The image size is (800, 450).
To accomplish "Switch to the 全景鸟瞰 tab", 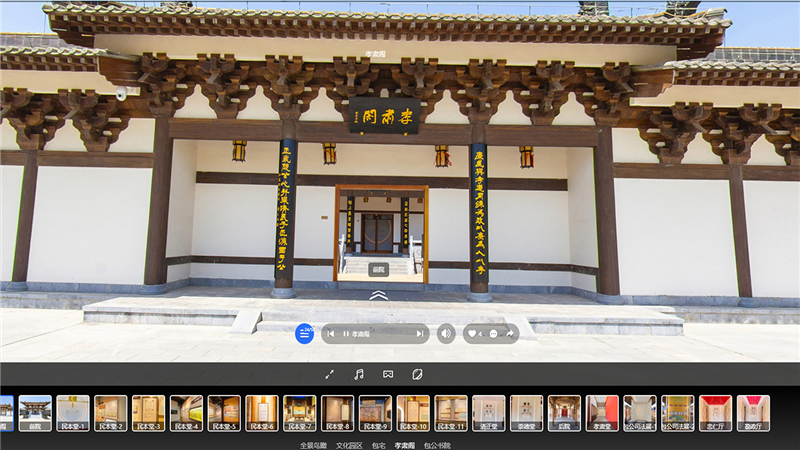I will 314,444.
